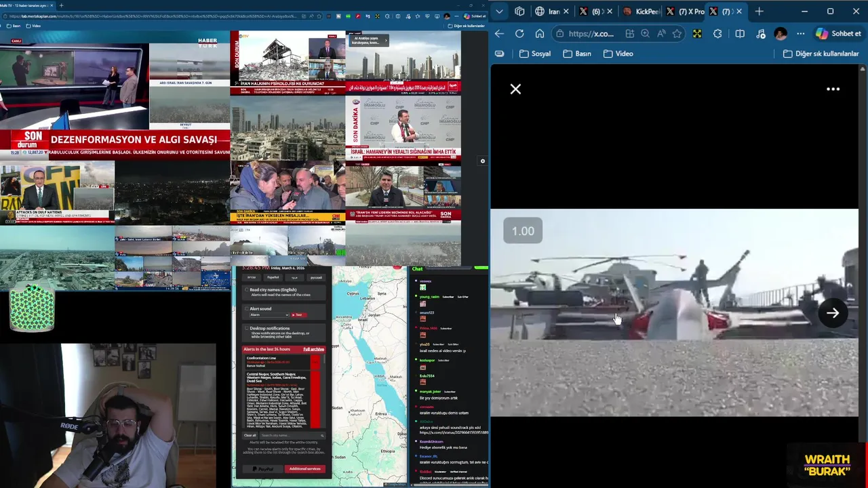The image size is (868, 488).
Task: Toggle 'Read city names (English)' checkbox
Action: tap(247, 289)
